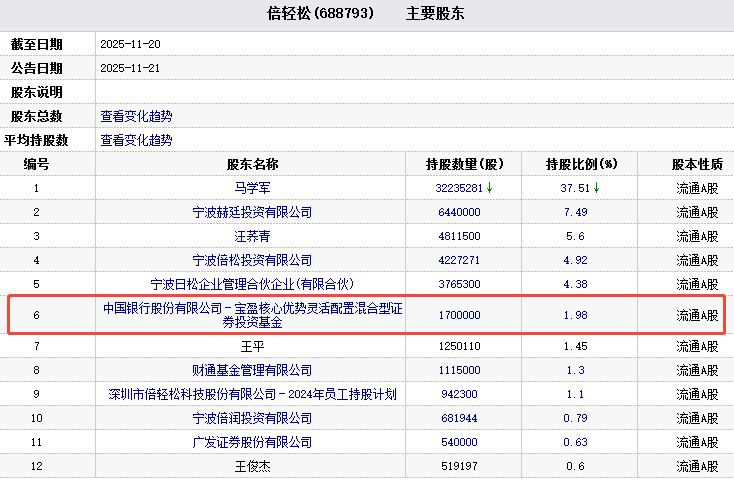Select 宁波倍润投资有限公司 shareholder link
Screen dimensions: 734x480
pyautogui.click(x=252, y=418)
